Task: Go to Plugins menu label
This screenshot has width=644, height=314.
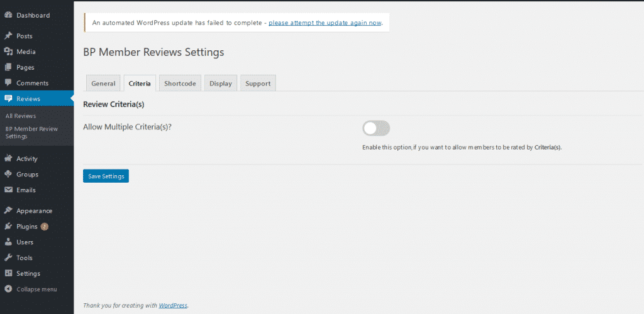Action: pos(26,226)
